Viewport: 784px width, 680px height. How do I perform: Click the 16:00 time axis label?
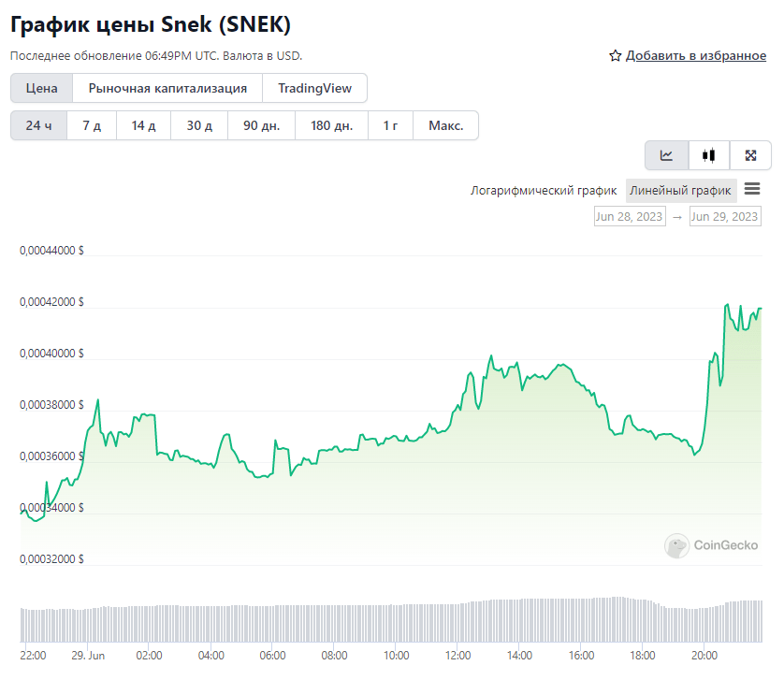click(581, 656)
